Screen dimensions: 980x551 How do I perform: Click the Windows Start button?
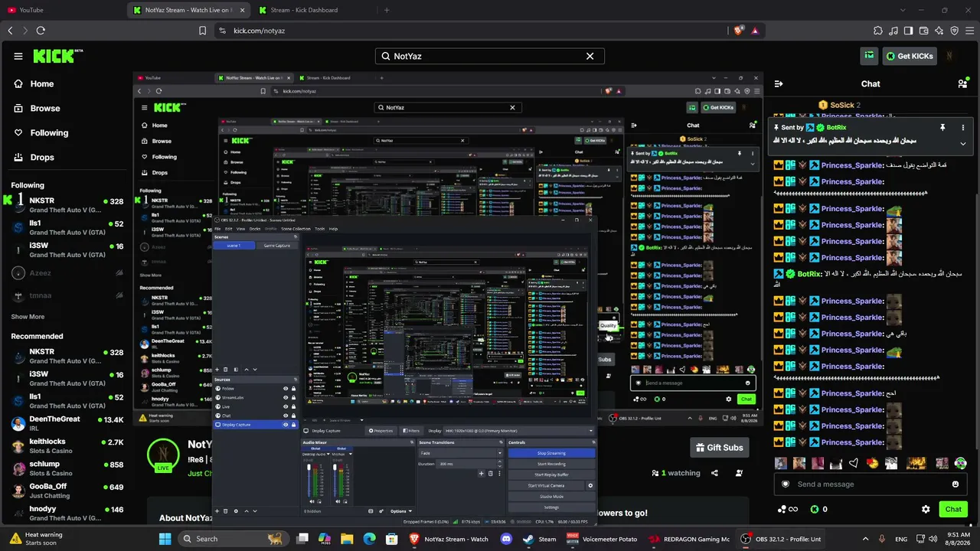[165, 539]
